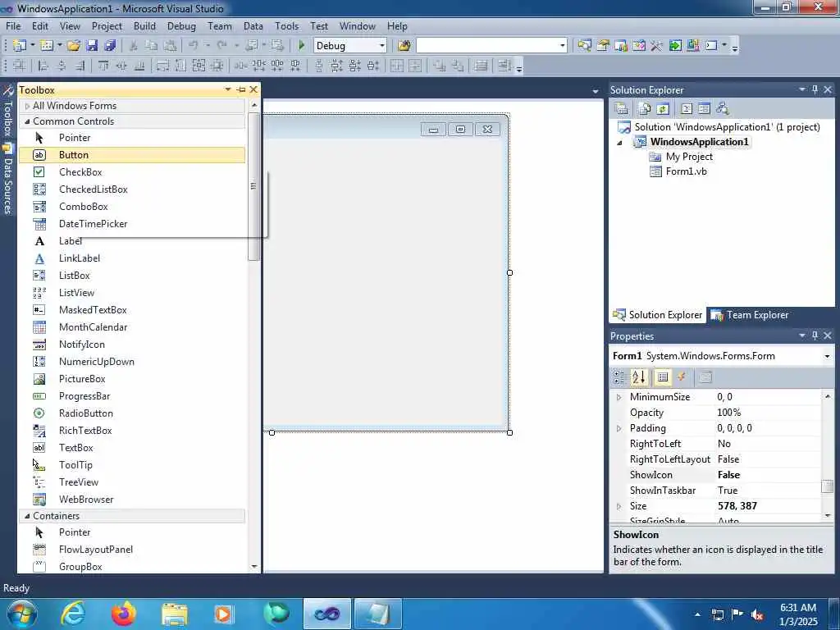Viewport: 840px width, 630px height.
Task: Select the RadioButton control in Toolbox
Action: click(132, 413)
